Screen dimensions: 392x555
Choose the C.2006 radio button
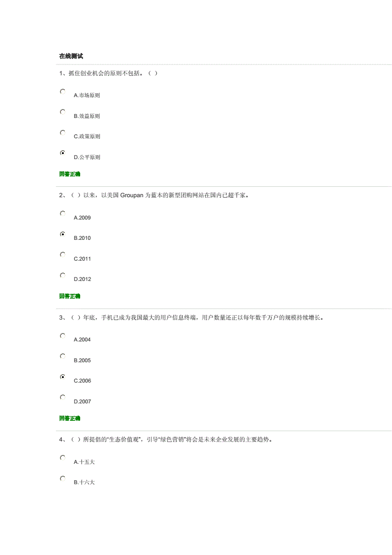click(62, 377)
